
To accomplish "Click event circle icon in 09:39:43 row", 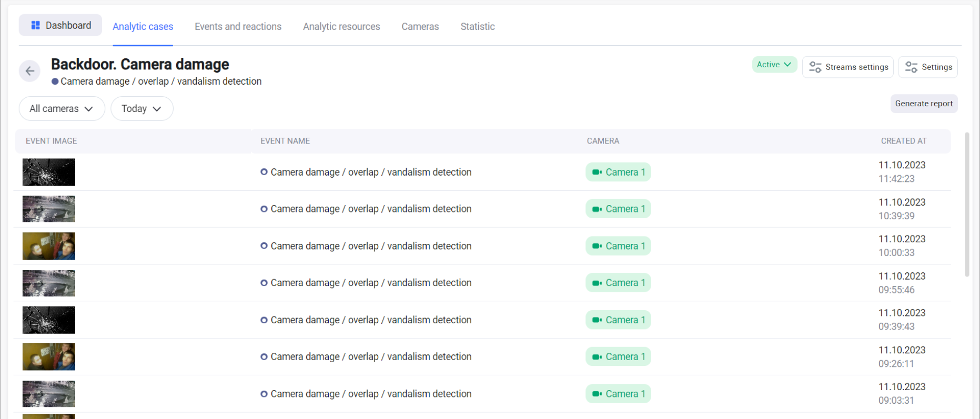I will point(264,320).
